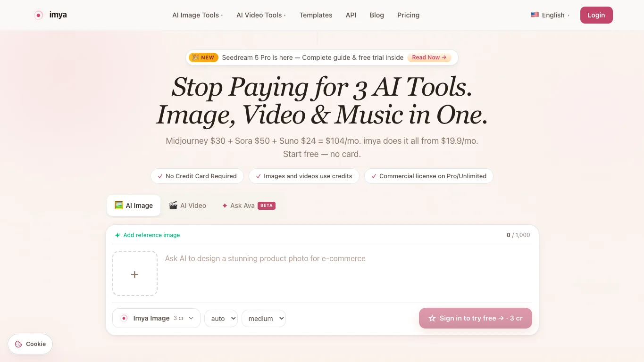Click the prompt text input field

click(x=348, y=273)
